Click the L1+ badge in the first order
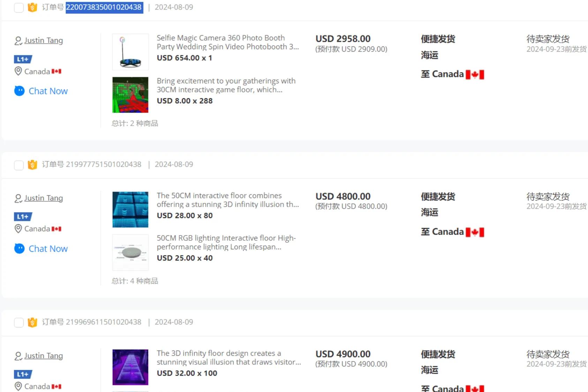Image resolution: width=588 pixels, height=392 pixels. pyautogui.click(x=23, y=59)
